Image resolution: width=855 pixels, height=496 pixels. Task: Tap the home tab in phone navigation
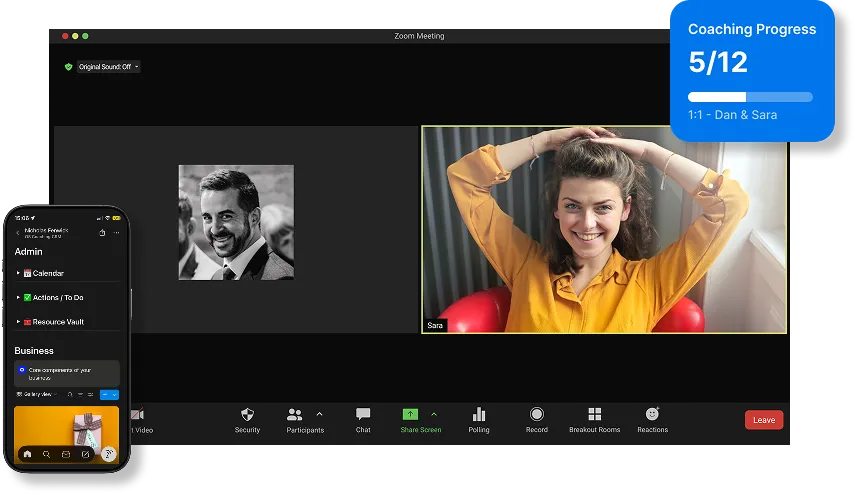pos(27,454)
